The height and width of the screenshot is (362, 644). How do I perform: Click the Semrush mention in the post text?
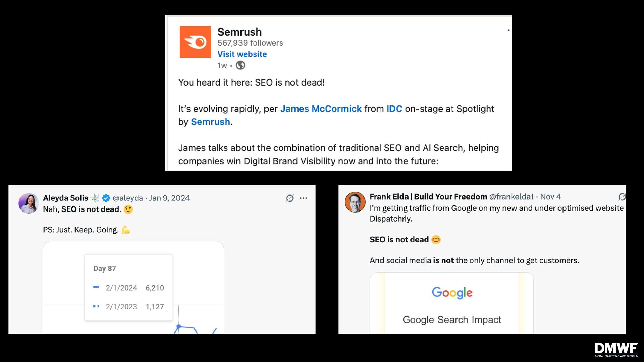tap(210, 122)
